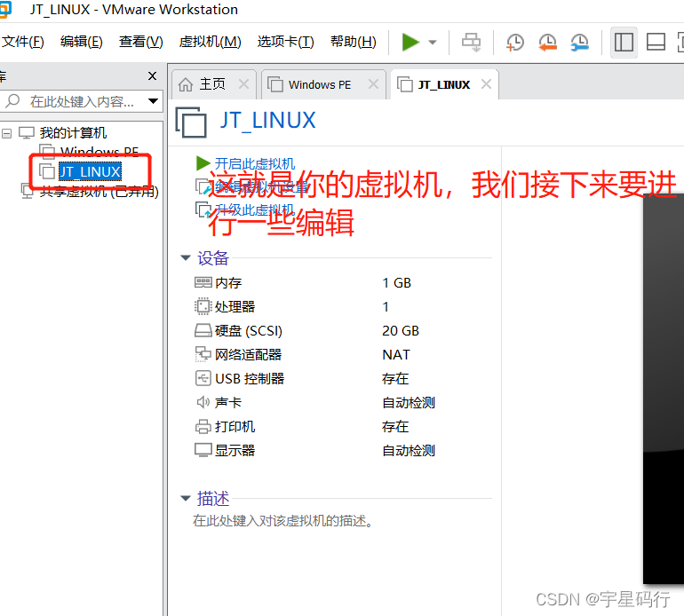684x616 pixels.
Task: Collapse the 我的计算机 tree node
Action: pyautogui.click(x=6, y=133)
